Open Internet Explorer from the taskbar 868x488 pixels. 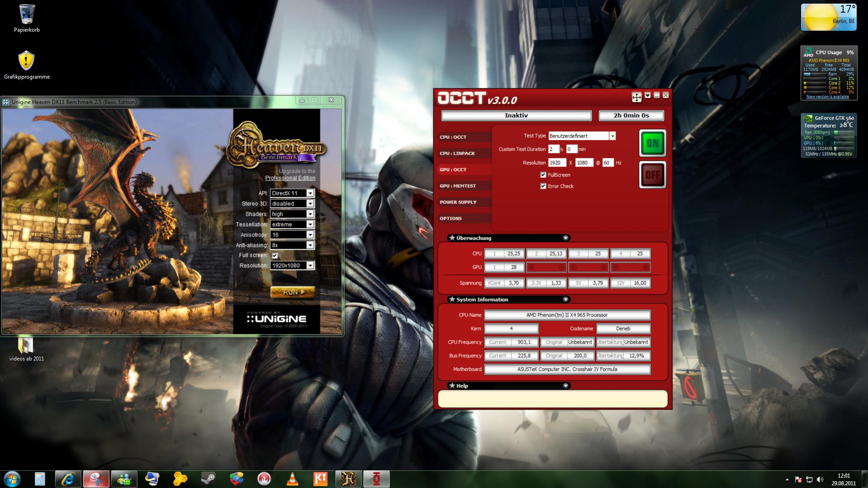point(68,479)
